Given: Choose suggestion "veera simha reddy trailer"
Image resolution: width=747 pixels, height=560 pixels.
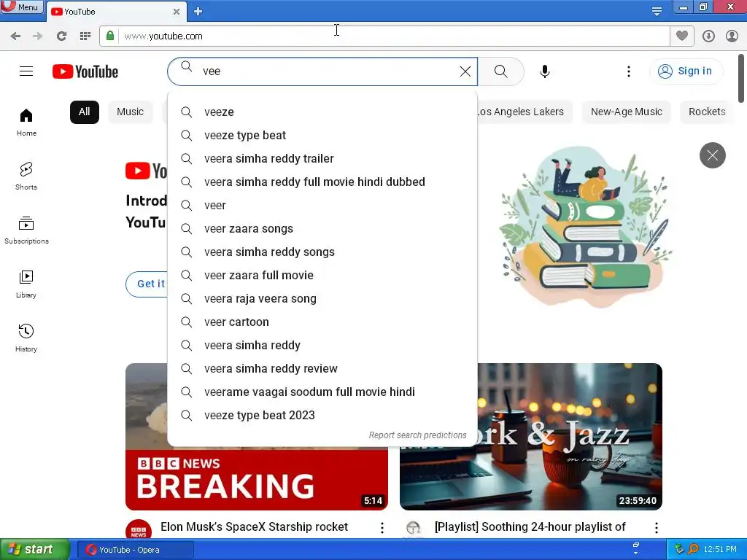Looking at the screenshot, I should (x=322, y=158).
